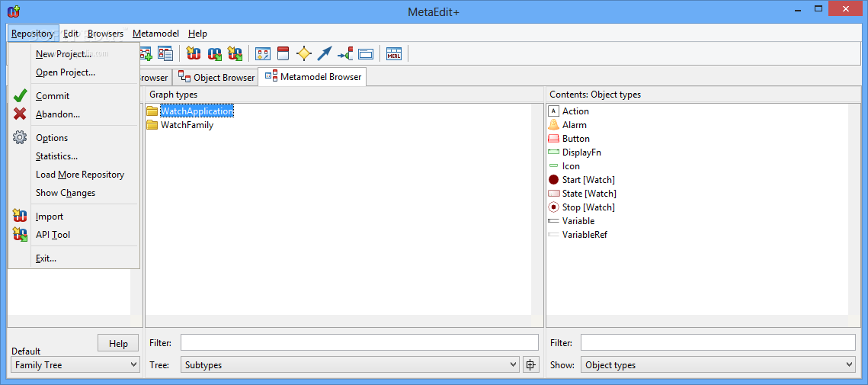Open Statistics... from the Repository menu

[x=56, y=156]
